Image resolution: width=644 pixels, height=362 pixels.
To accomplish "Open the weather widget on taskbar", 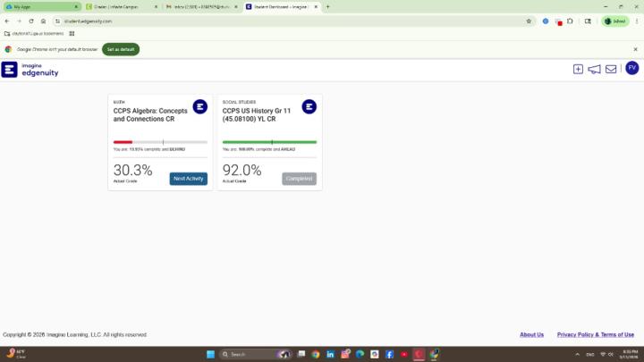I will click(16, 354).
